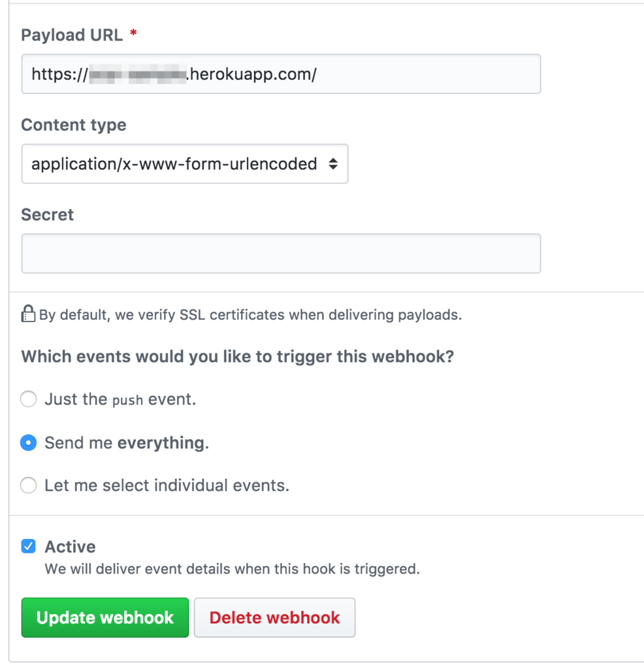Uncheck the Active checkbox
Screen dimensions: 644x669
28,546
